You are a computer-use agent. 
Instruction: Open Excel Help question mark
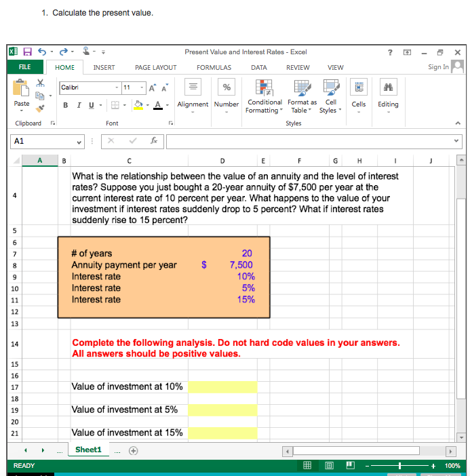tap(390, 52)
